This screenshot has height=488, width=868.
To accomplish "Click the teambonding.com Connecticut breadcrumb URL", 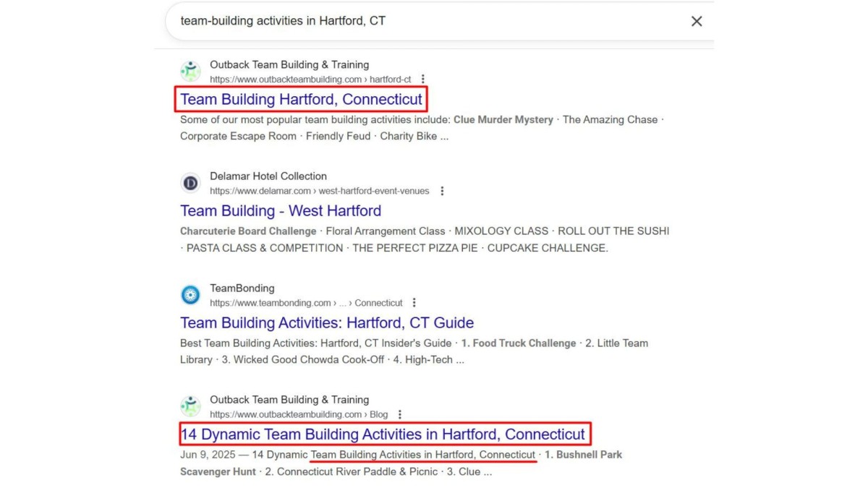I will (306, 303).
